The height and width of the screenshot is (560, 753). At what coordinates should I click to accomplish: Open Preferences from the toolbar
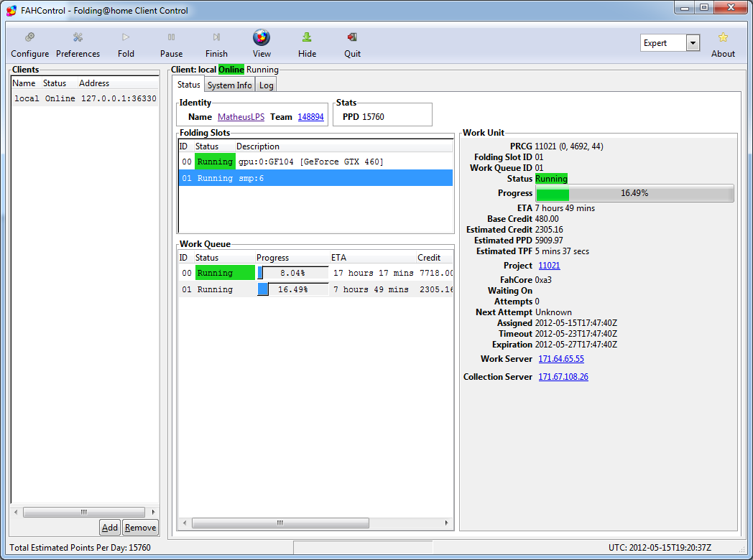[x=78, y=37]
